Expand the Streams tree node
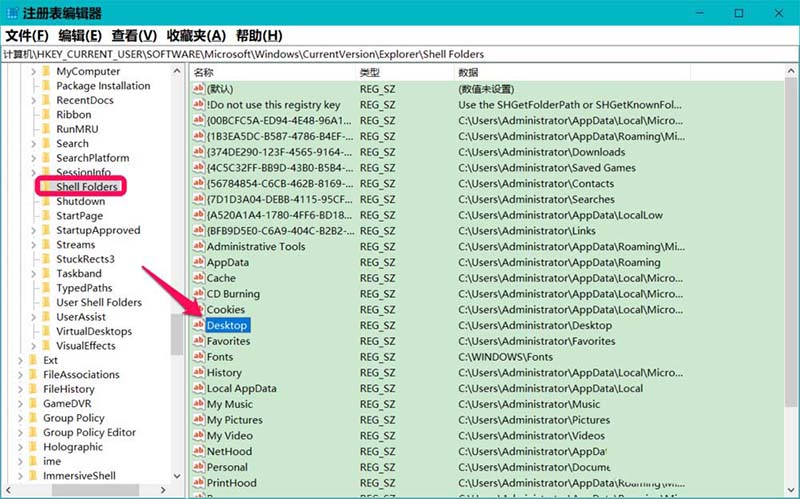The image size is (800, 499). (34, 245)
